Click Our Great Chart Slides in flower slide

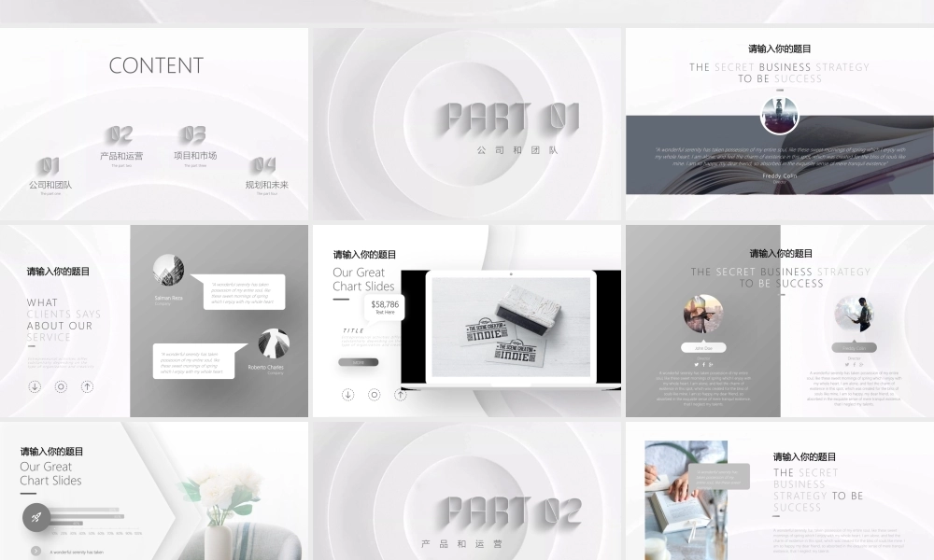coord(50,474)
